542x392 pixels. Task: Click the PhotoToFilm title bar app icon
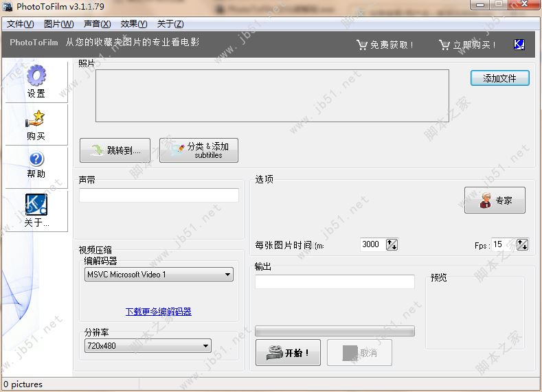click(8, 6)
